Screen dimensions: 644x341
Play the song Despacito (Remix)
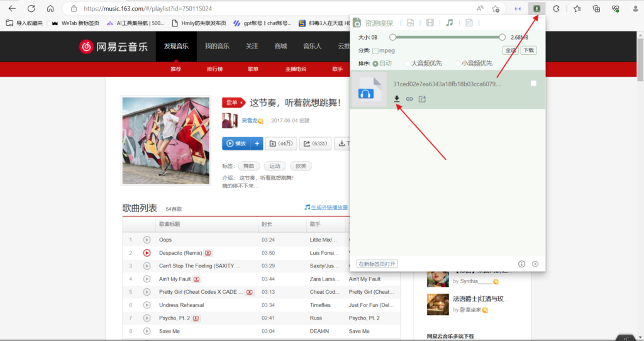tap(147, 253)
